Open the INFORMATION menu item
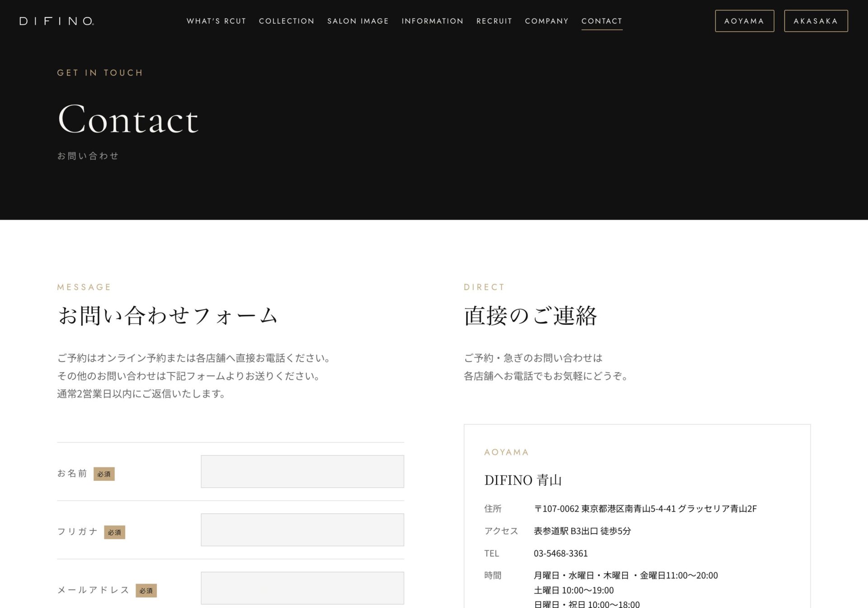This screenshot has width=868, height=608. 432,21
